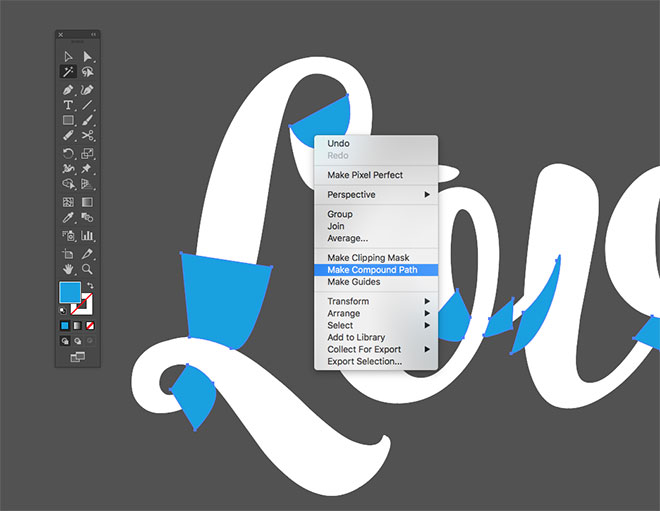
Task: Choose Make Compound Path from context menu
Action: [x=372, y=270]
